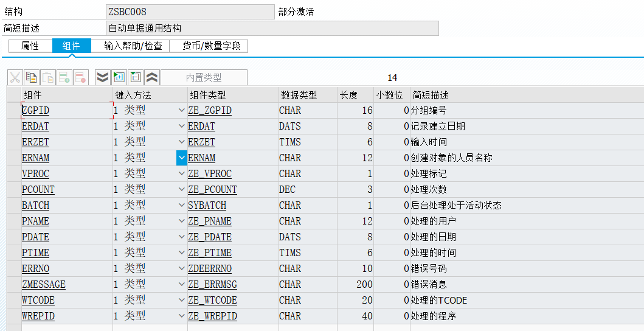Click the ZE_ERRMSG component type link

point(212,285)
